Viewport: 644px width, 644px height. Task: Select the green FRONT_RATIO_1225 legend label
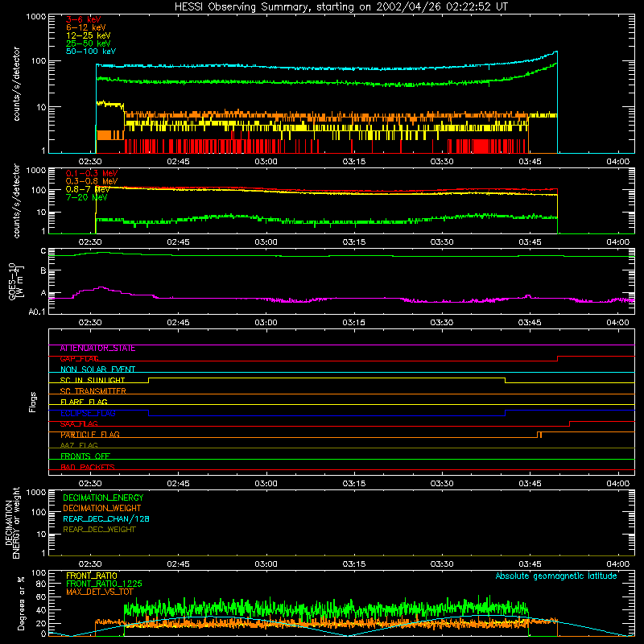pos(104,584)
